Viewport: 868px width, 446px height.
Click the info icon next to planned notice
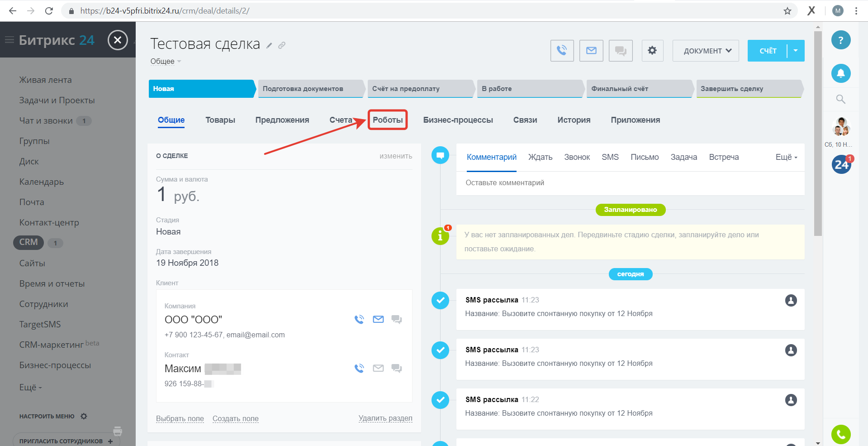[440, 236]
